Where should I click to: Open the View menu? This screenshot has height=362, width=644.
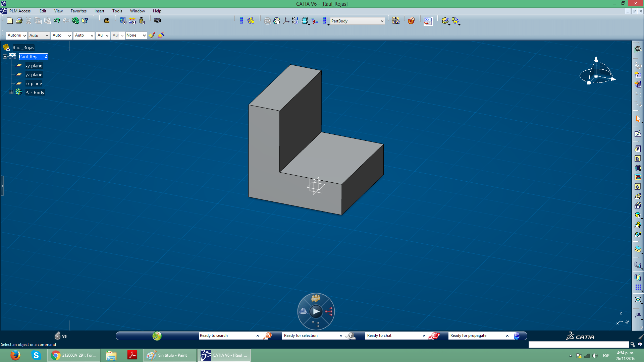coord(58,11)
